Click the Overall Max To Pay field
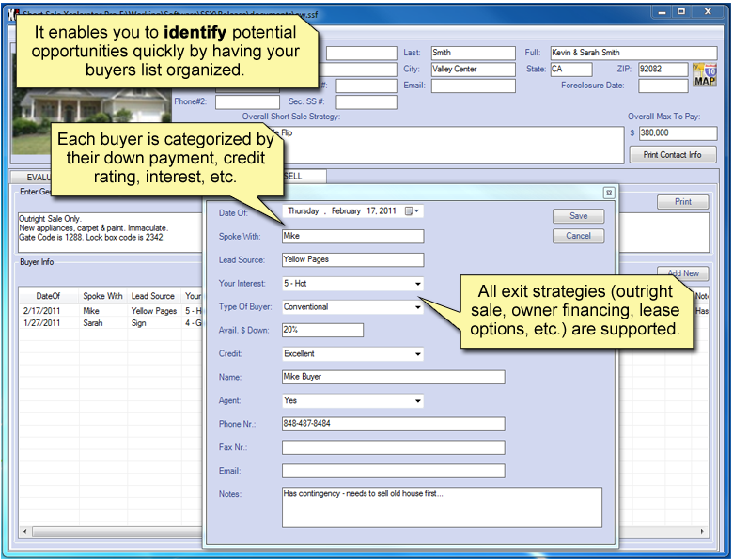The width and height of the screenshot is (733, 560). 678,133
